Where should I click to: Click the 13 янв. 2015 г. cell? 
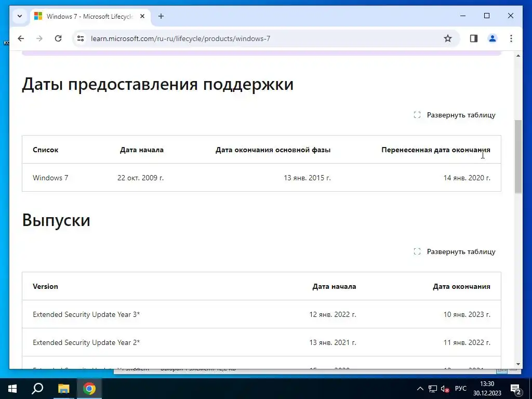(307, 178)
